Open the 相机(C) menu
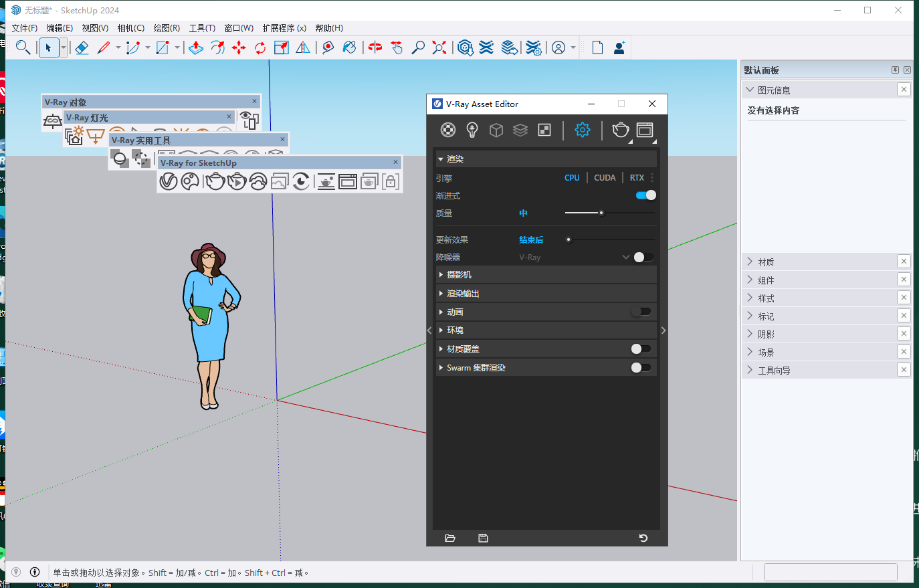The width and height of the screenshot is (919, 588). pyautogui.click(x=130, y=28)
